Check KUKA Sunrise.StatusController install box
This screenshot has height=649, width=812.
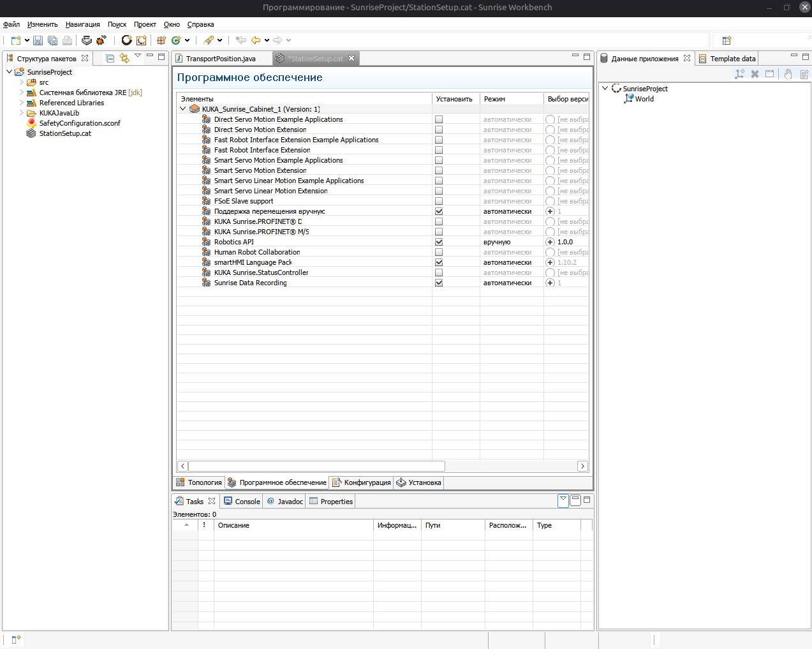click(x=439, y=272)
